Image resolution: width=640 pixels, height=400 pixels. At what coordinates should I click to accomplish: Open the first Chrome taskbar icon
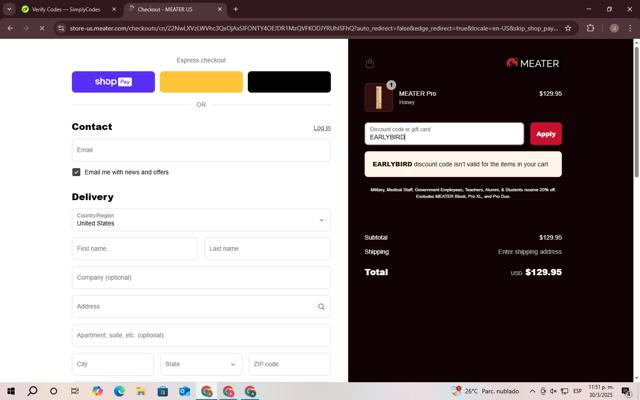point(207,391)
